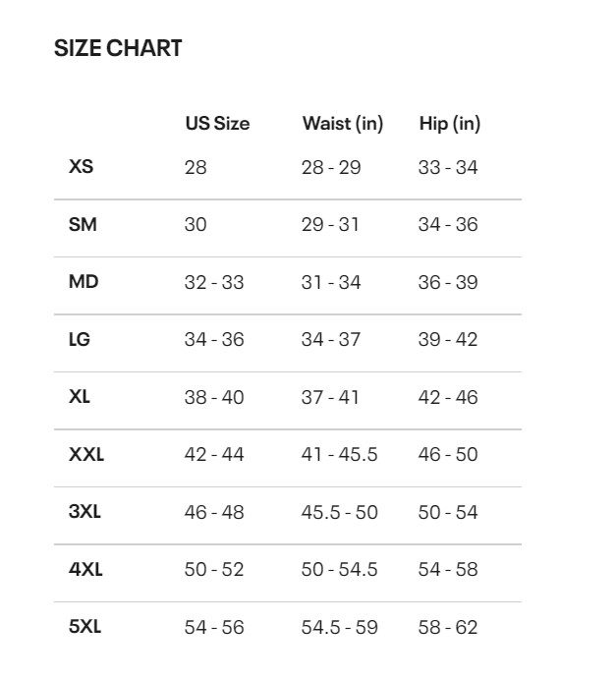
Task: Select the 5XL size row label
Action: pyautogui.click(x=85, y=627)
